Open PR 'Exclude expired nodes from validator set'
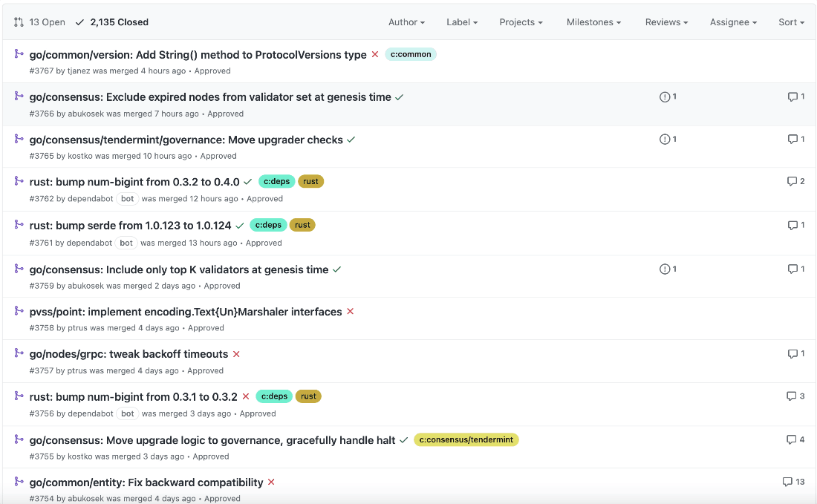Viewport: 817px width, 504px height. coord(210,97)
